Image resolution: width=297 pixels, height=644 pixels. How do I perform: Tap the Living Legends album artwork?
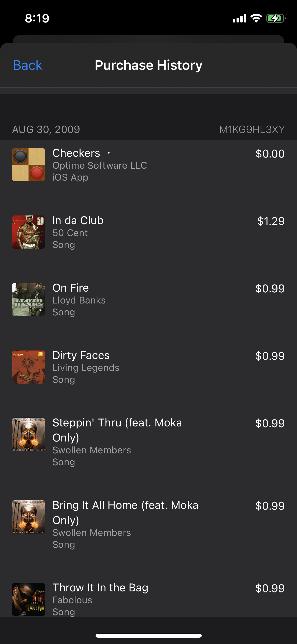tap(28, 367)
